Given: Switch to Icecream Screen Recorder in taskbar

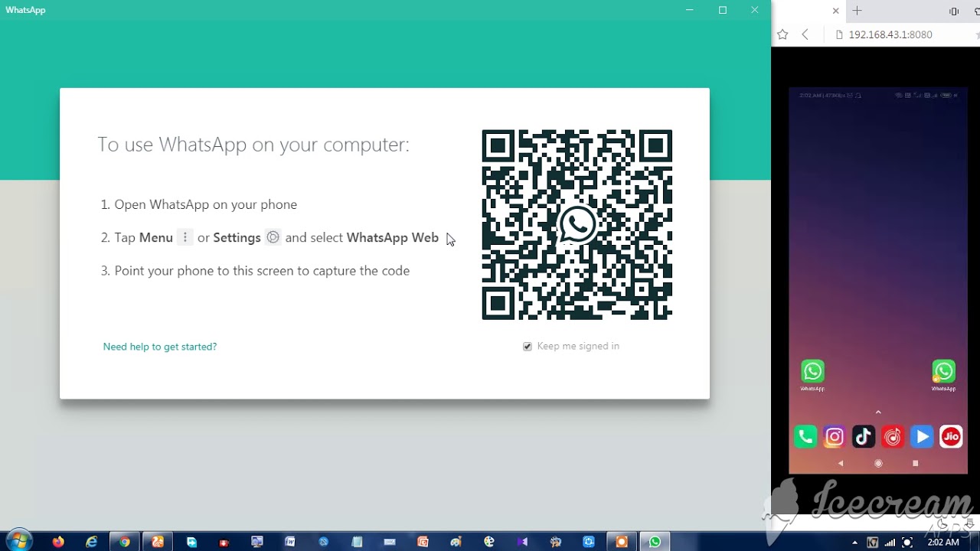Looking at the screenshot, I should click(x=622, y=542).
